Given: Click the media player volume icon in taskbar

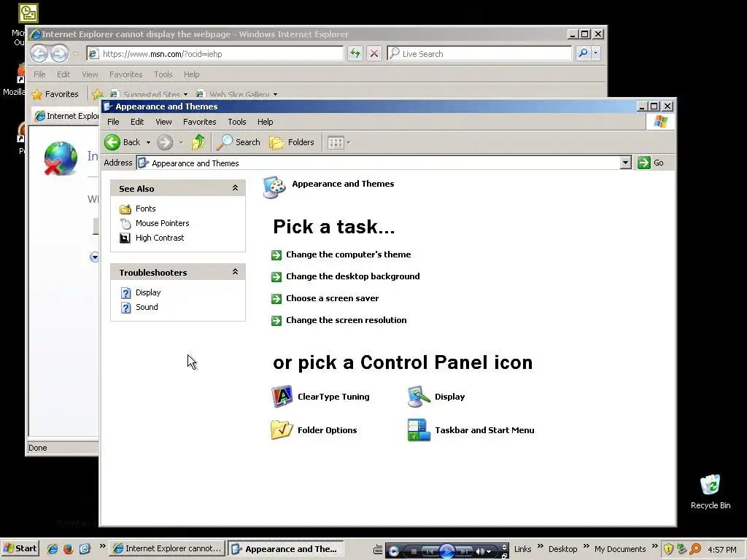Looking at the screenshot, I should tap(480, 551).
